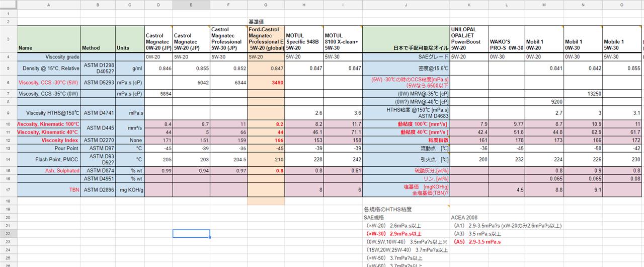Select "WAKO'S PRO-S 0W-30" header cell

(507, 39)
